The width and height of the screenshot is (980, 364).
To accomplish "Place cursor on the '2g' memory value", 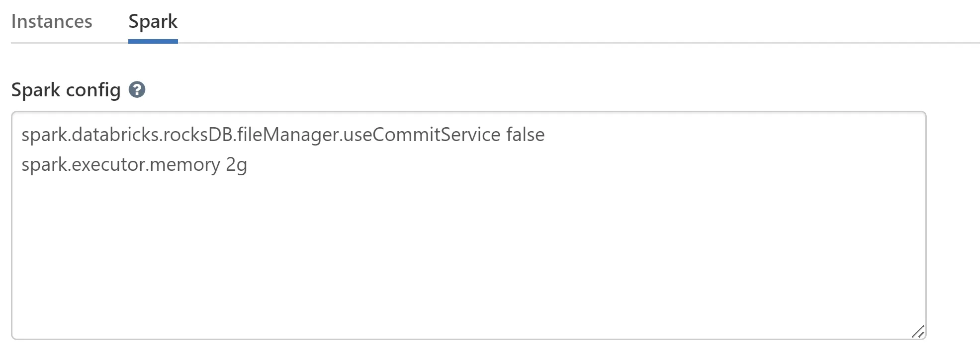I will [236, 165].
